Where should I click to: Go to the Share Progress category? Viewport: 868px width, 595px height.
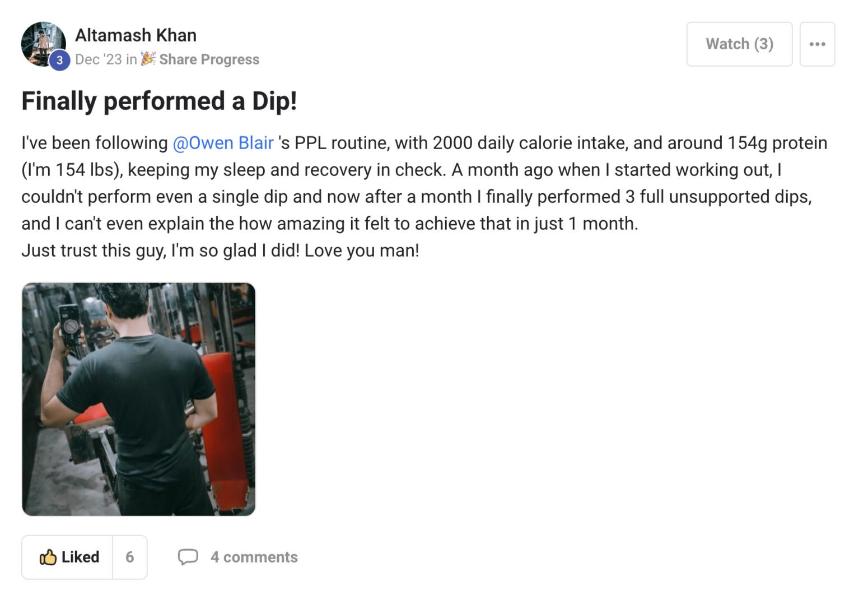[x=209, y=59]
